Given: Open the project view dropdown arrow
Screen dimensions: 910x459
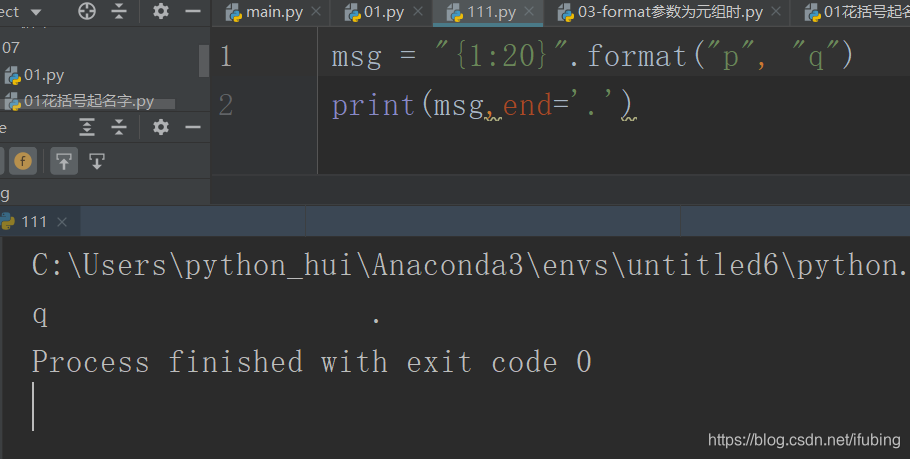Looking at the screenshot, I should tap(36, 12).
